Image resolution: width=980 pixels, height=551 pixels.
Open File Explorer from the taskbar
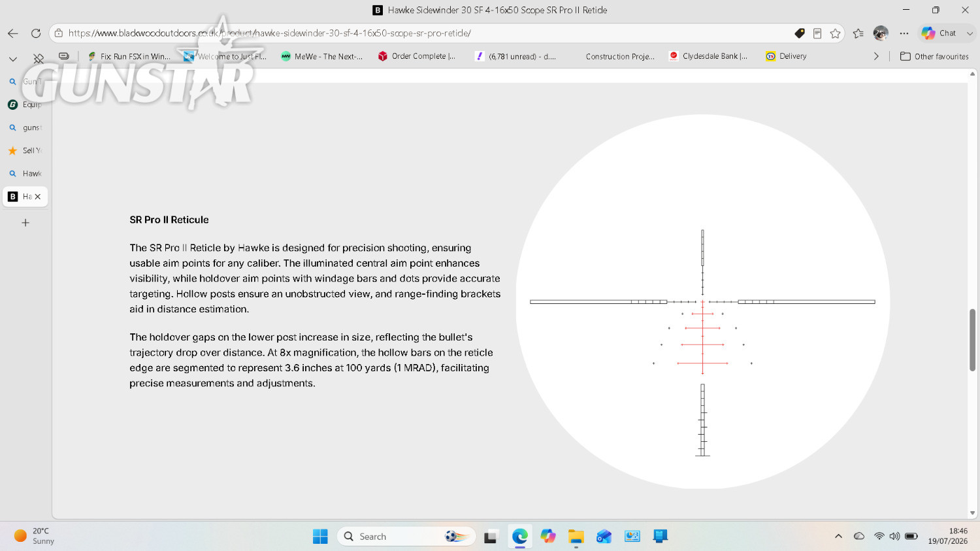pyautogui.click(x=576, y=537)
